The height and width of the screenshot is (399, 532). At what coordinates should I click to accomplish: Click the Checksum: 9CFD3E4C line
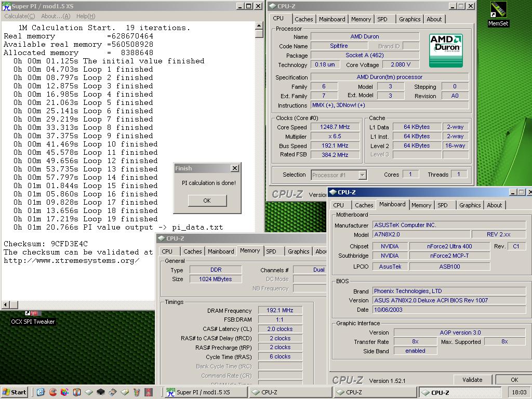(x=46, y=244)
